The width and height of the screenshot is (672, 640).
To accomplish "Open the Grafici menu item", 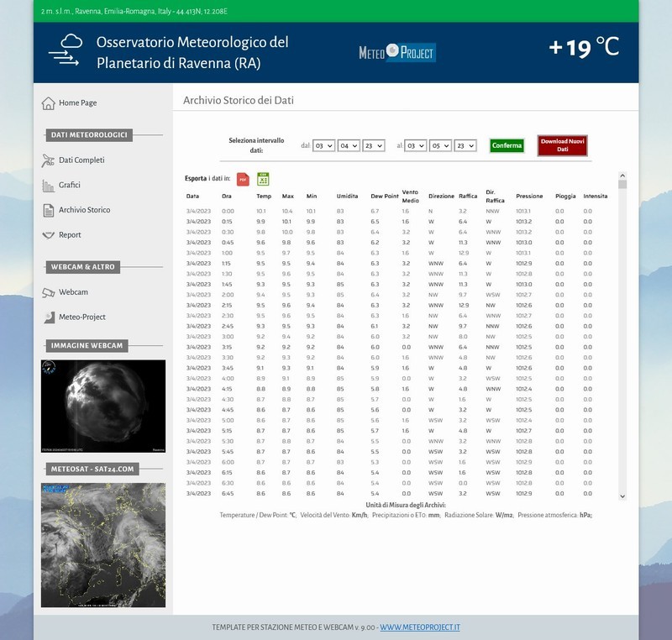I will (x=70, y=186).
